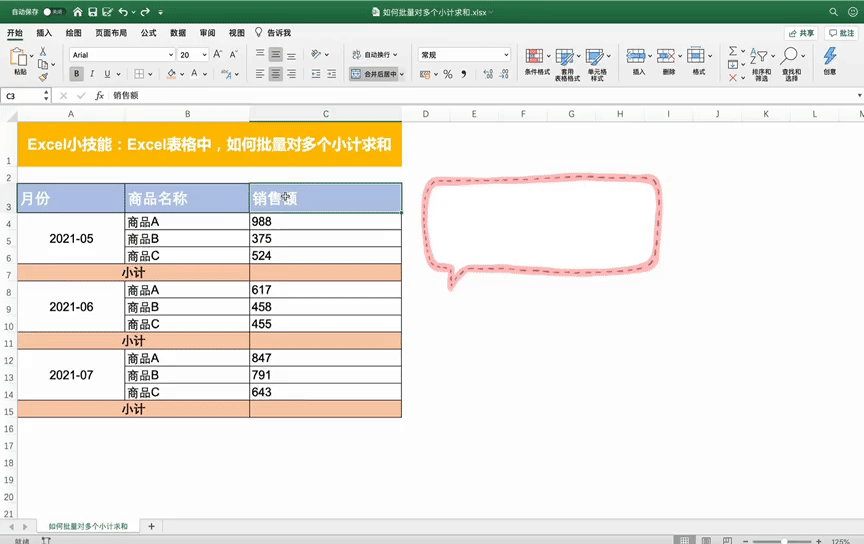Open the undo history dropdown arrow
The image size is (864, 544).
pos(133,12)
